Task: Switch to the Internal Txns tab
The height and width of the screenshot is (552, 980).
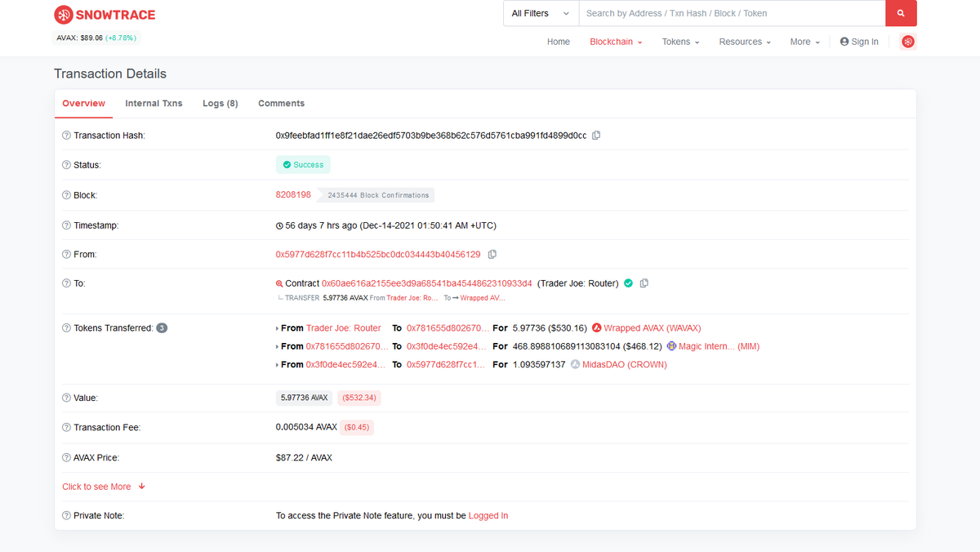Action: click(154, 104)
